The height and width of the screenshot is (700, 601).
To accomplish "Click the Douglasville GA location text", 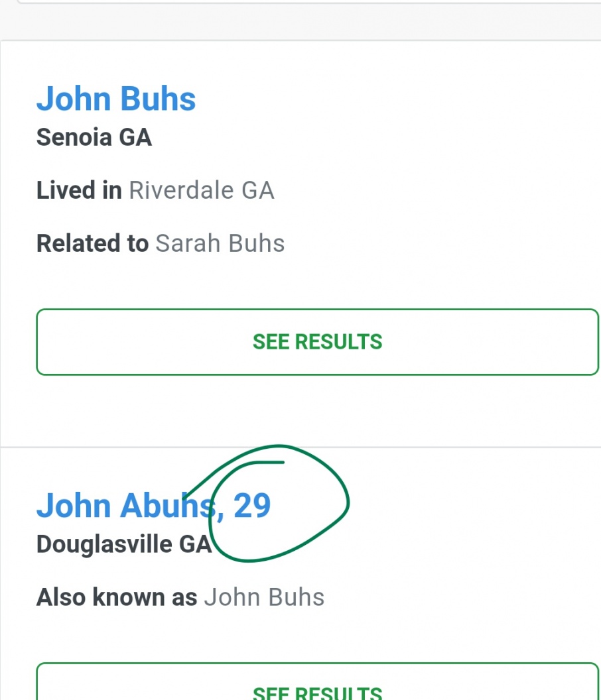I will (x=124, y=544).
